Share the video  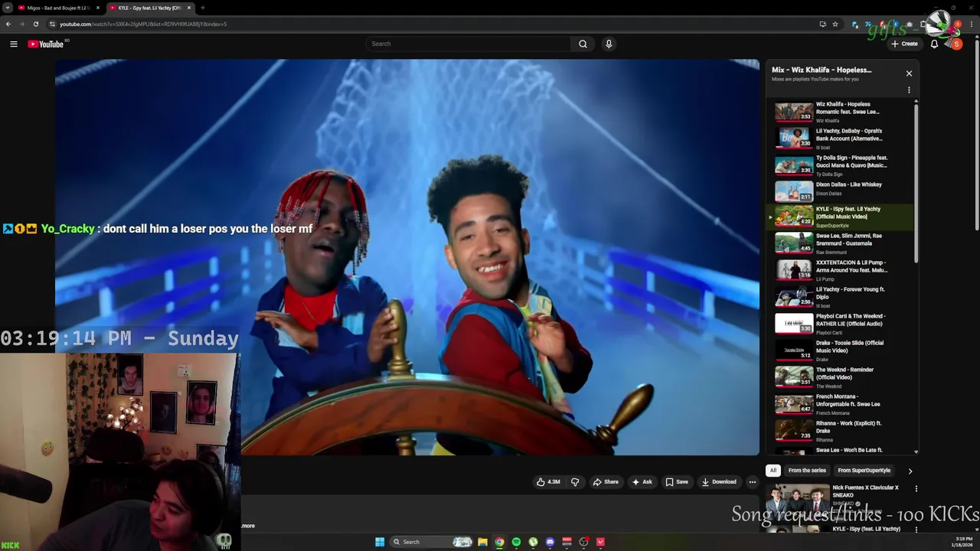point(606,482)
